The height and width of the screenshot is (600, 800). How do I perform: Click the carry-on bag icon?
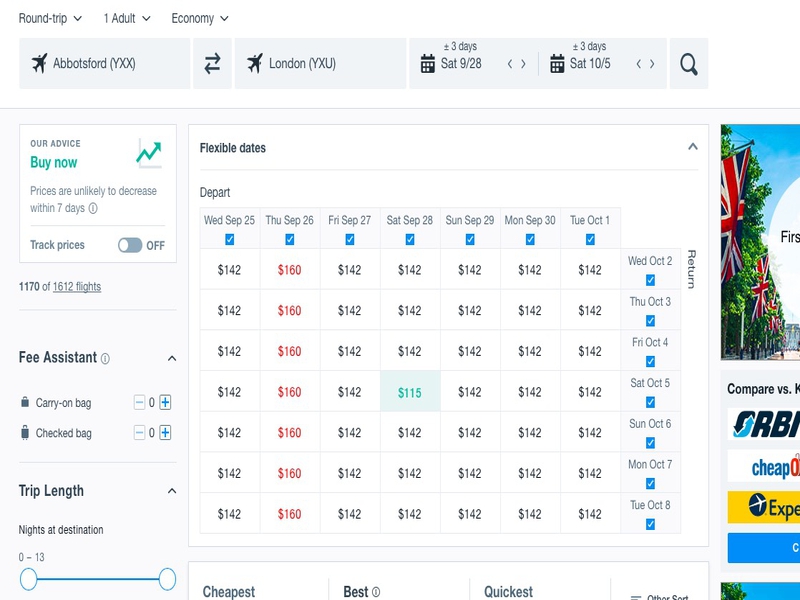point(24,402)
